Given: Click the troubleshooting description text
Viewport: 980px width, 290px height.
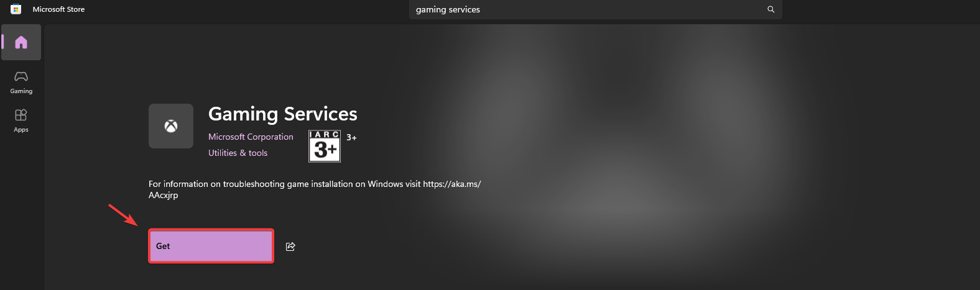Looking at the screenshot, I should (284, 184).
